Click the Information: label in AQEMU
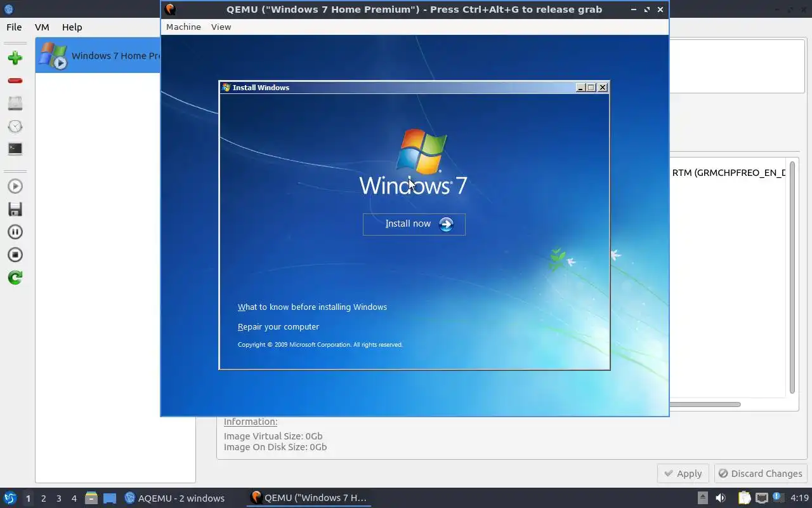 pos(251,422)
